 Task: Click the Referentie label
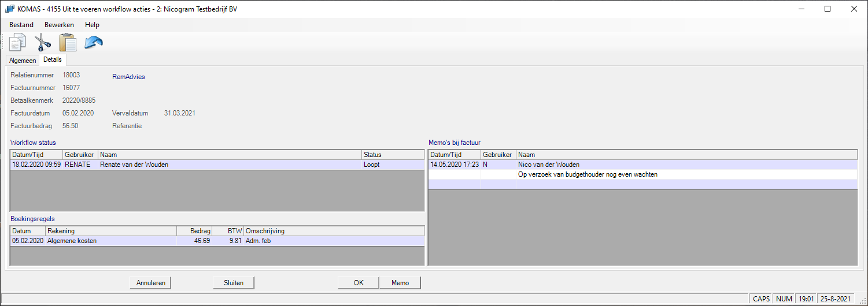coord(127,126)
